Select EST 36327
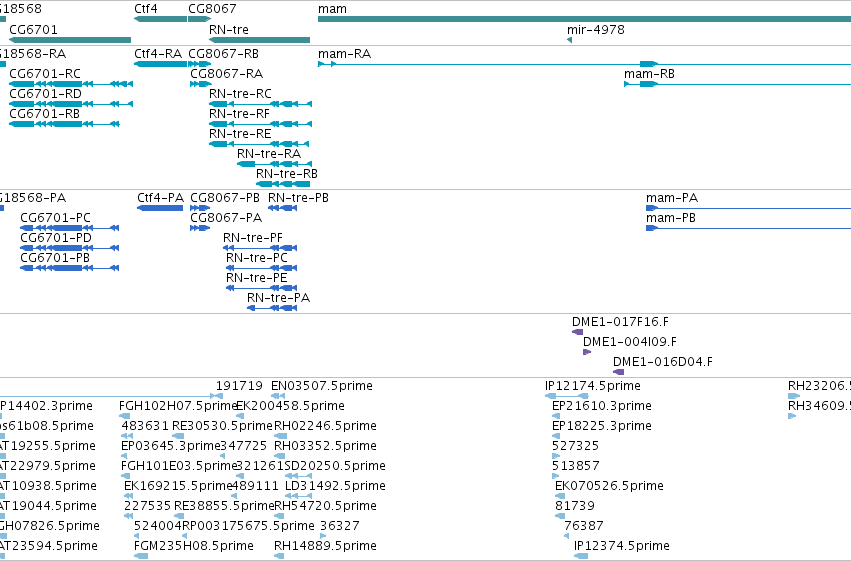Image resolution: width=851 pixels, height=561 pixels. click(x=339, y=526)
